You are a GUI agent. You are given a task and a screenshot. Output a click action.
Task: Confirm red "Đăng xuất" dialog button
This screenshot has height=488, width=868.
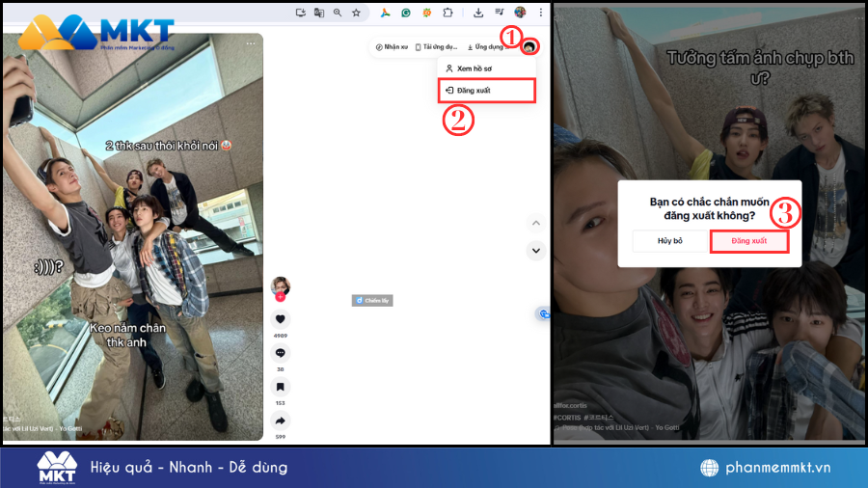[749, 240]
